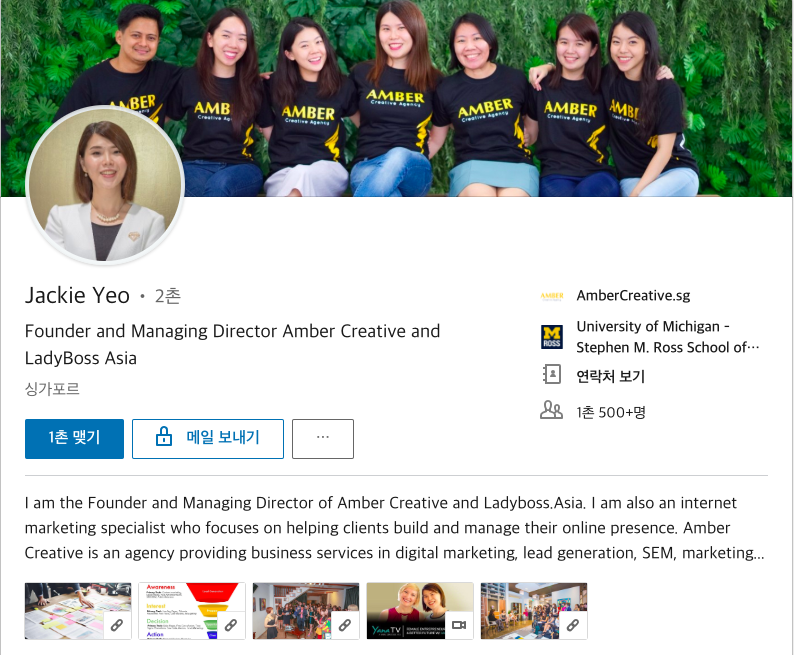Open the crowd event photo thumbnail
794x655 pixels.
tap(306, 611)
